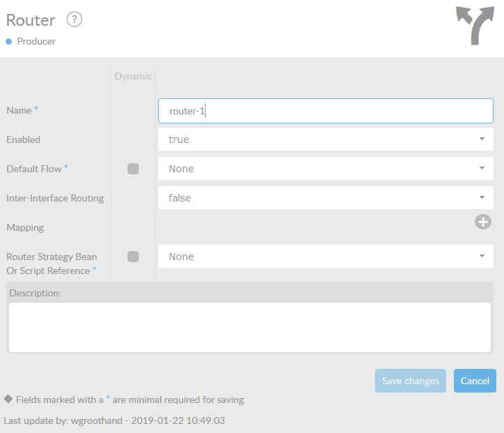Click the Mapping row label
Viewport: 504px width, 433px height.
[x=25, y=228]
